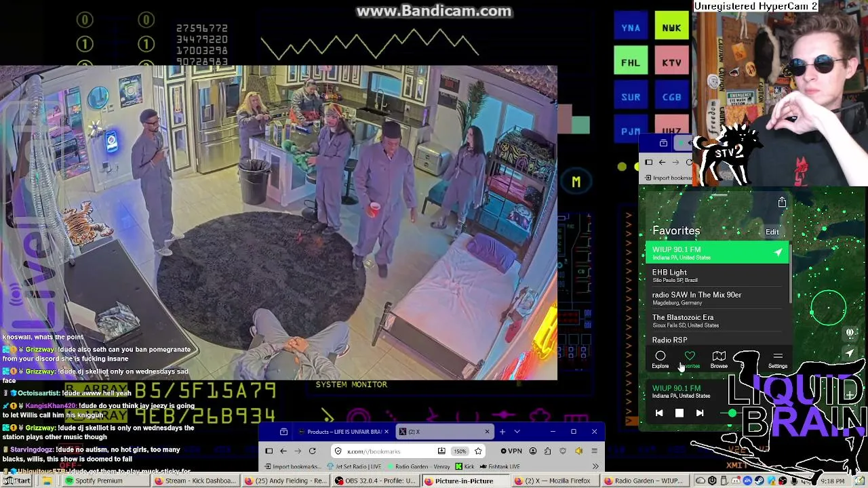
Task: Open the Explore tab in Radio Garden
Action: pos(660,359)
